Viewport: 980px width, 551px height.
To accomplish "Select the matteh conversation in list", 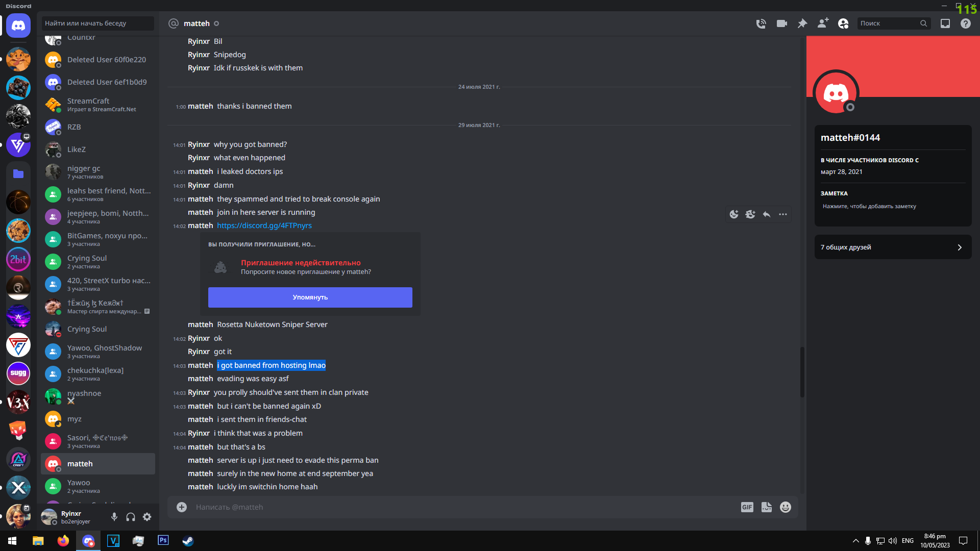I will click(x=97, y=464).
